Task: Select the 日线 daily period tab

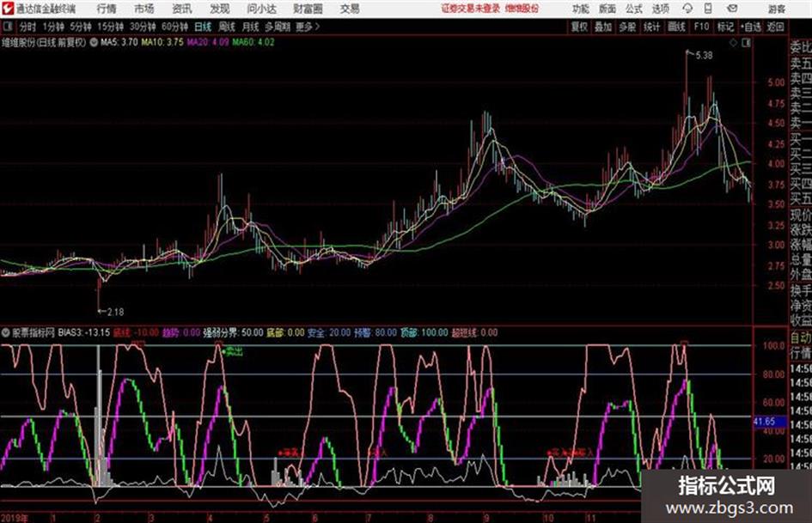Action: tap(203, 27)
